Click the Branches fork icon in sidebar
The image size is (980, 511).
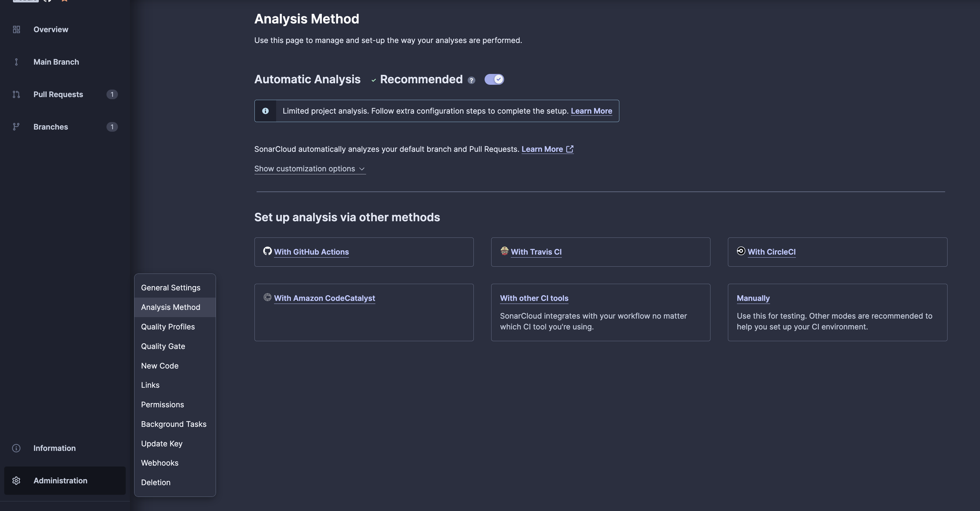click(x=16, y=127)
